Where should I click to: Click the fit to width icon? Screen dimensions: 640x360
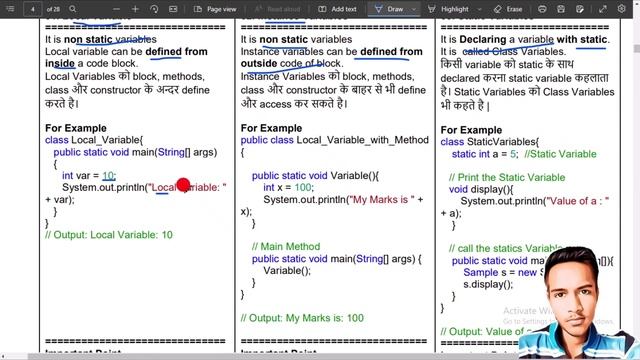(x=173, y=9)
